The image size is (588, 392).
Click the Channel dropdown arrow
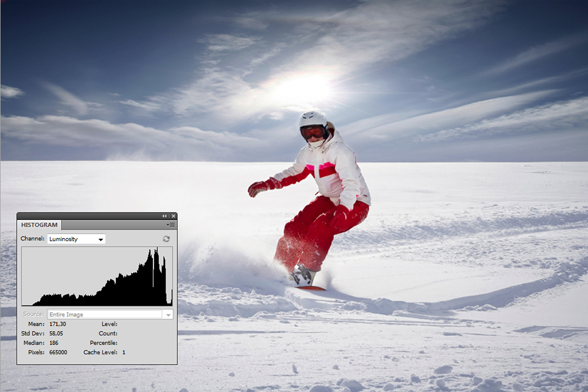[101, 239]
